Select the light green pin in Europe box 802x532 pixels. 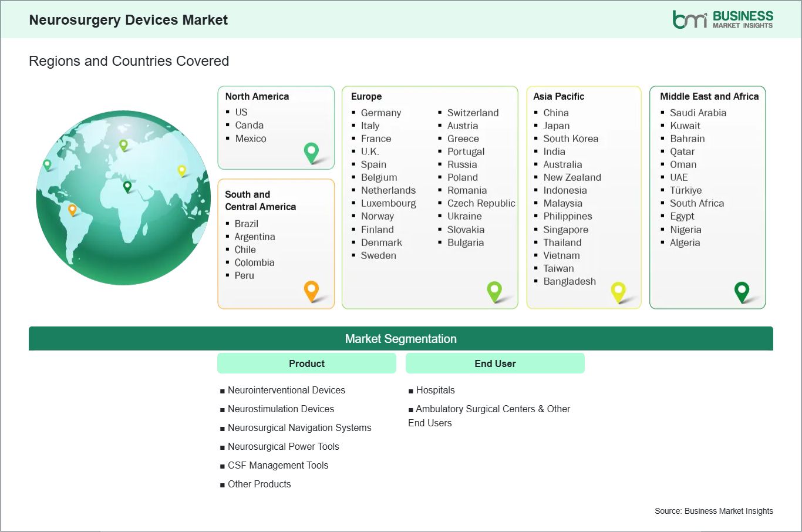(494, 290)
